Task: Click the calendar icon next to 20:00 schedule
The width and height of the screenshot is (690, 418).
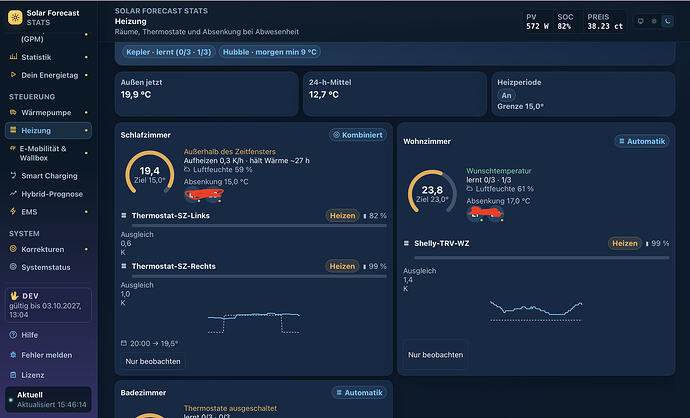Action: 124,343
